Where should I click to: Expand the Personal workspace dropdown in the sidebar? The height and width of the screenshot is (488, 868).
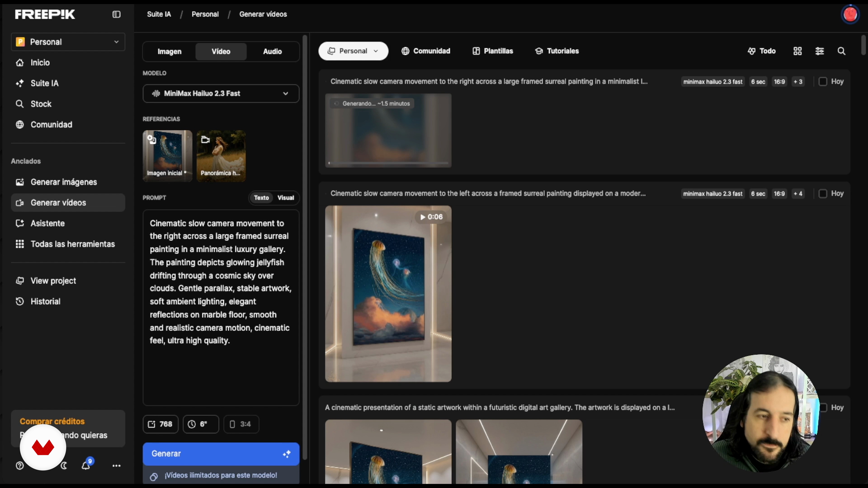pyautogui.click(x=68, y=42)
